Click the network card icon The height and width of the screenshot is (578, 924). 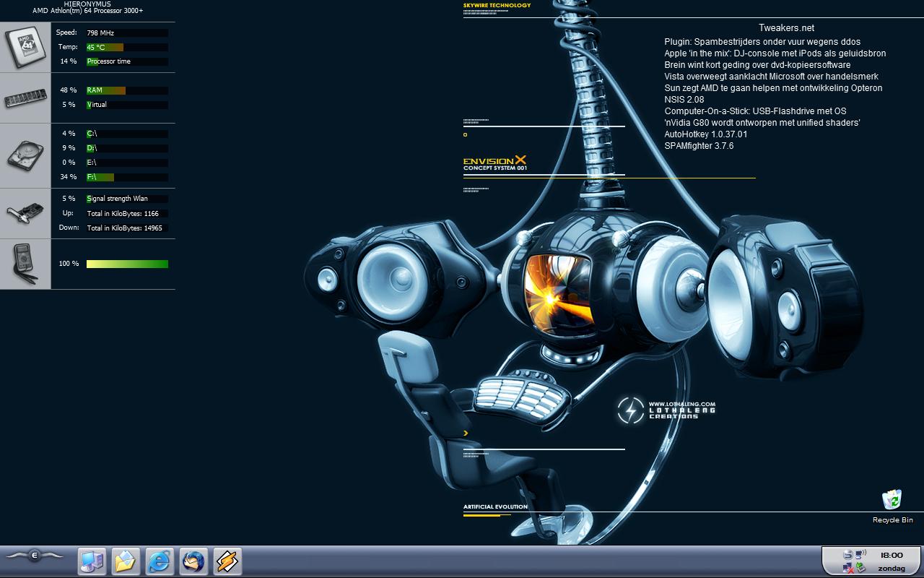pyautogui.click(x=25, y=213)
